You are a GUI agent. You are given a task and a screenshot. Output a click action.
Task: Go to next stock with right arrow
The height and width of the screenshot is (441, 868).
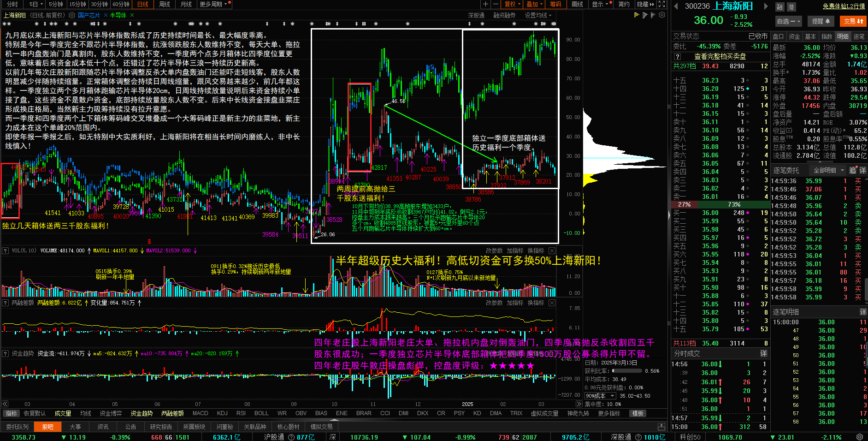(x=766, y=6)
